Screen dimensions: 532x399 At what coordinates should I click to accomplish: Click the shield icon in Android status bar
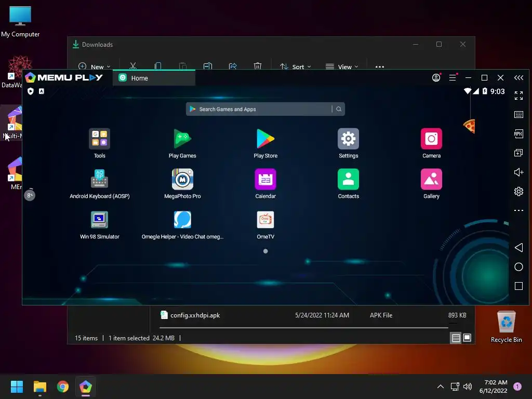click(31, 91)
